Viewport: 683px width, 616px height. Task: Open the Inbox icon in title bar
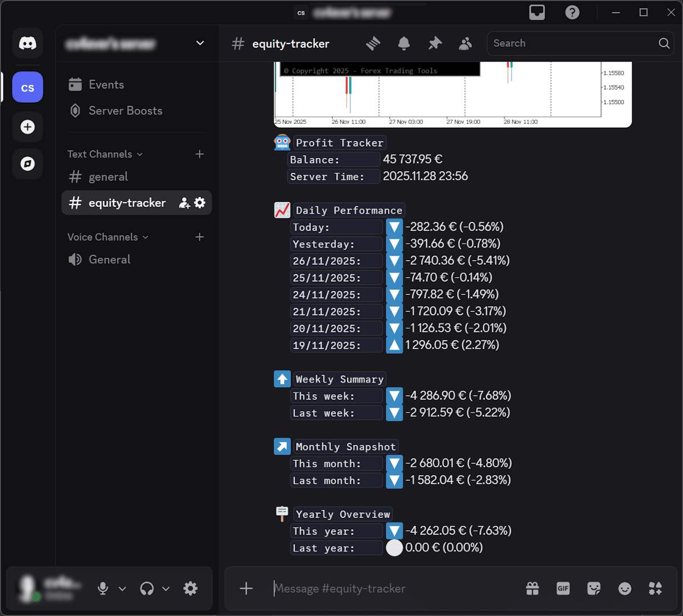537,13
